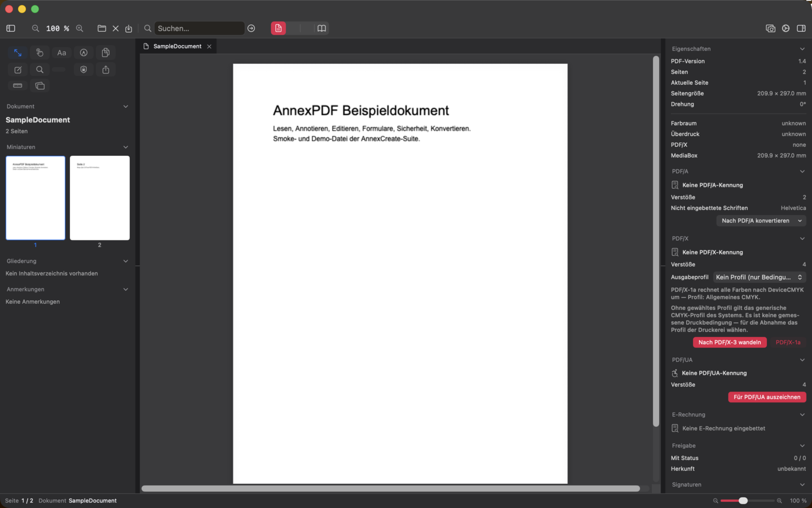
Task: Select the hand tap tool
Action: point(39,52)
